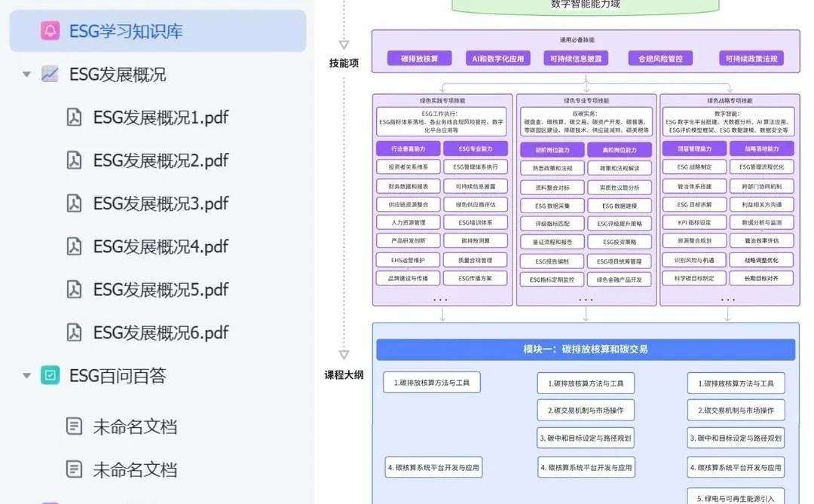
Task: Click the AI和数字化应用 button
Action: tap(497, 57)
